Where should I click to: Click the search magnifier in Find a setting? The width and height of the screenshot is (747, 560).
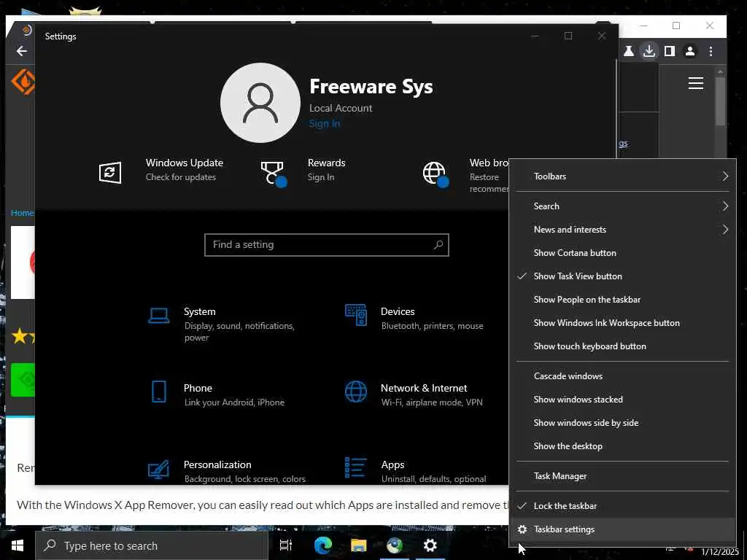[438, 245]
